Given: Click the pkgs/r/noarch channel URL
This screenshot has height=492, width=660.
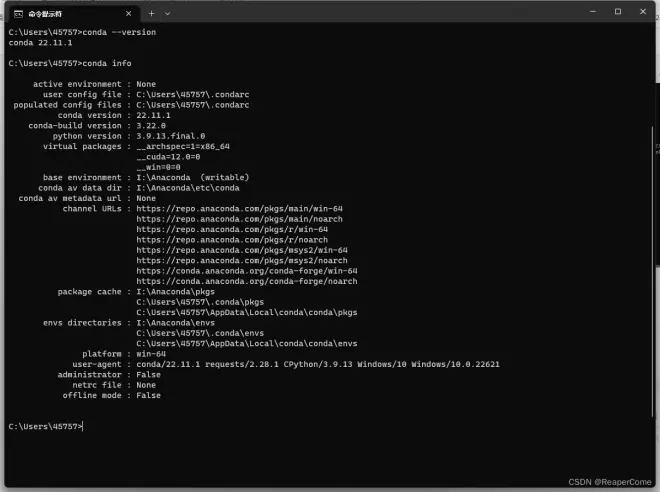Looking at the screenshot, I should pyautogui.click(x=232, y=240).
